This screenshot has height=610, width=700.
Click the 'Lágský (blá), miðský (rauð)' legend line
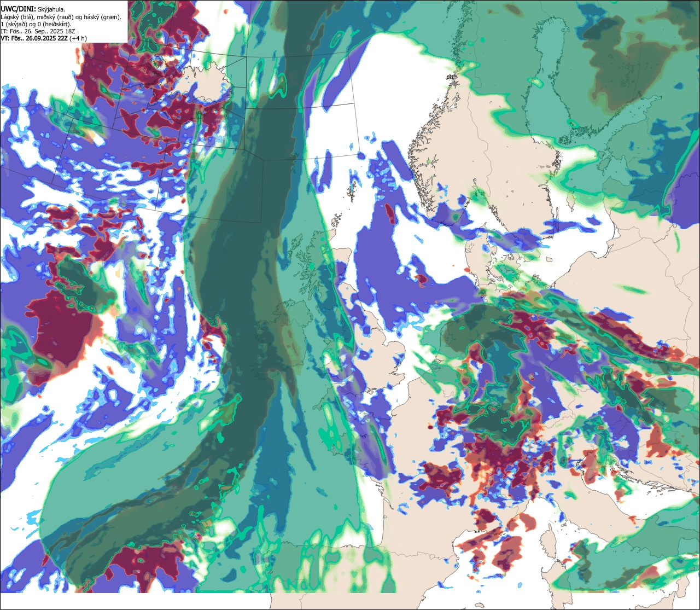(61, 17)
